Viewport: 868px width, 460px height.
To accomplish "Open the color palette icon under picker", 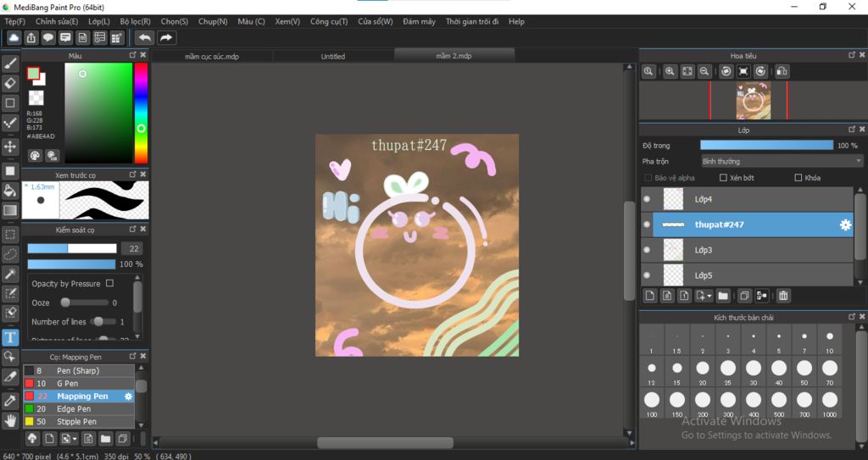I will pos(35,156).
